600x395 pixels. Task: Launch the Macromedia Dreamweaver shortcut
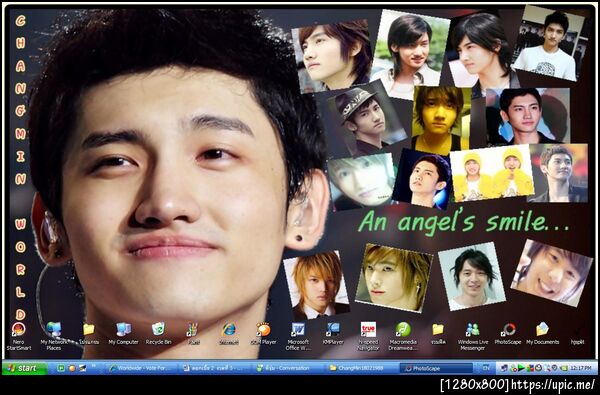pyautogui.click(x=403, y=336)
